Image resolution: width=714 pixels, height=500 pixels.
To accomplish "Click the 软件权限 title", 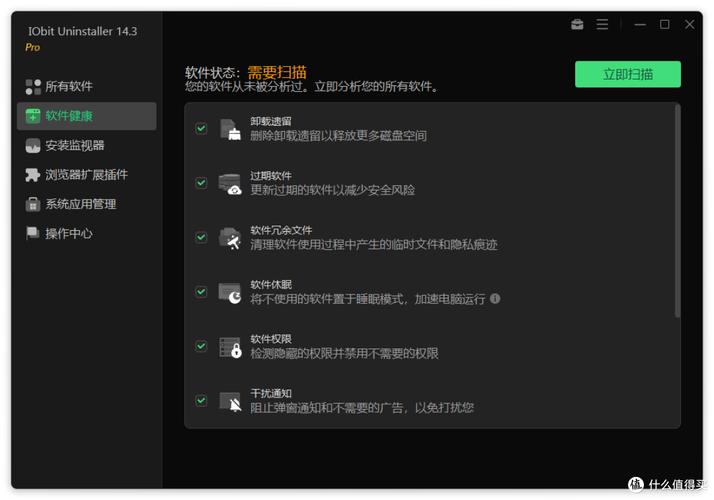I will 270,339.
